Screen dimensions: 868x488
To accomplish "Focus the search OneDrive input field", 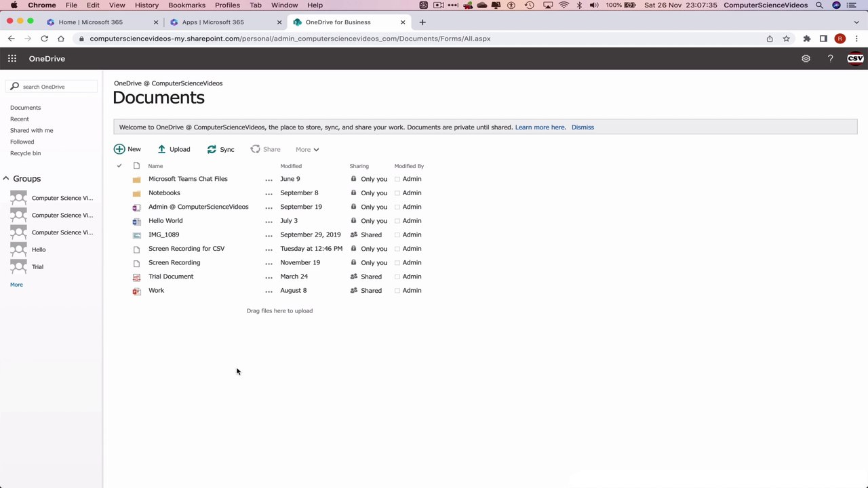I will point(52,87).
